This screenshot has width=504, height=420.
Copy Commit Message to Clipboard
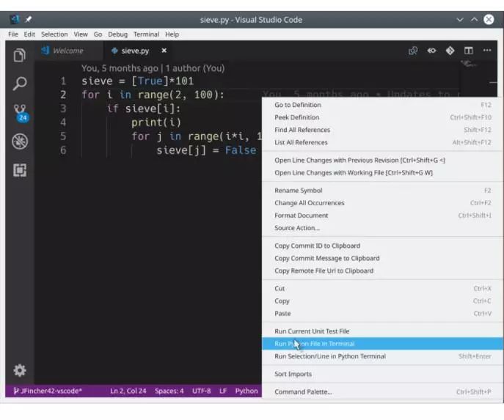(x=382, y=258)
